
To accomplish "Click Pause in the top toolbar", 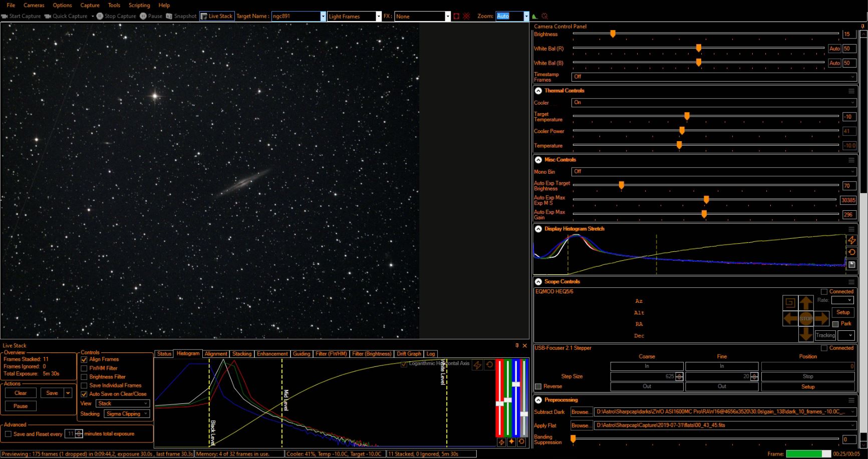I will [x=151, y=16].
